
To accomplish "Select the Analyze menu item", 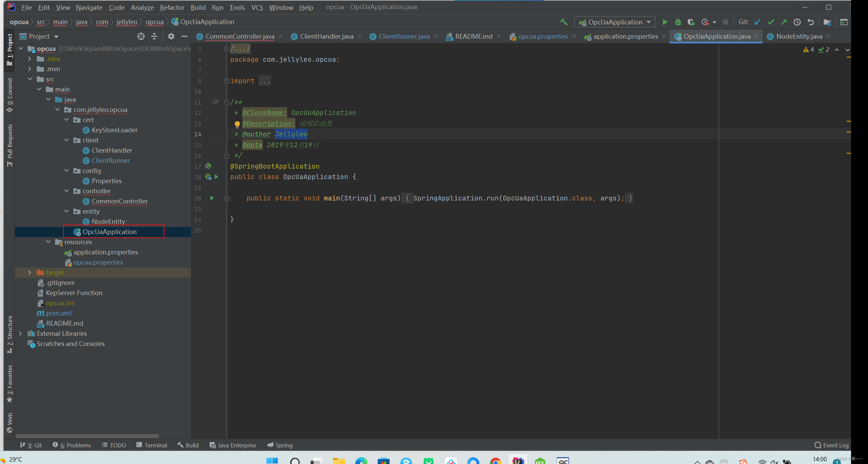I will point(142,7).
